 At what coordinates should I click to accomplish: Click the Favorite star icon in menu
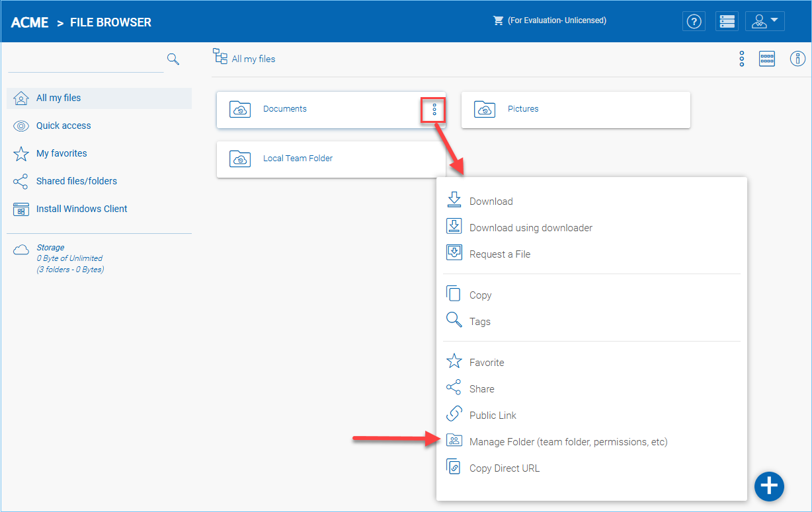pos(454,361)
